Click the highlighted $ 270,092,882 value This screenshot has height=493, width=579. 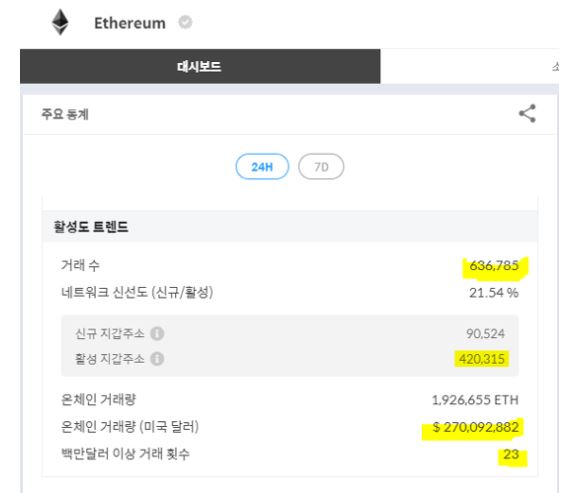(476, 427)
